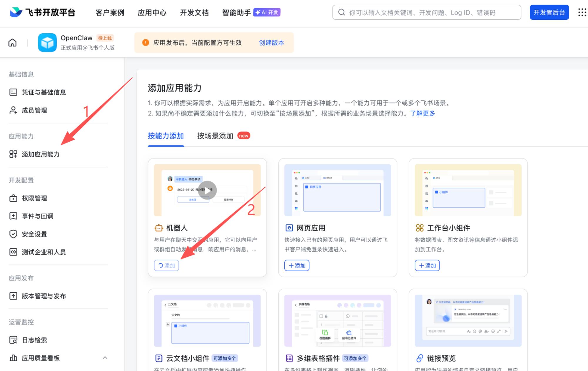Viewport: 588px width, 371px height.
Task: Add the 工作台小组件 capability
Action: (x=427, y=265)
